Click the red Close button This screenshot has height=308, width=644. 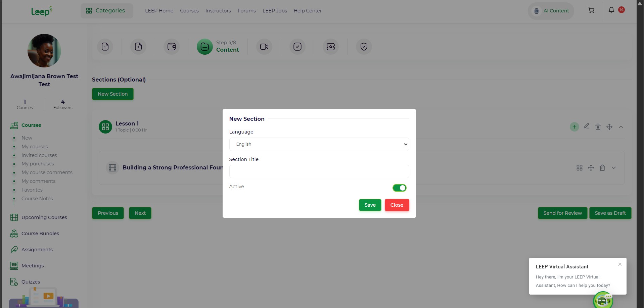[x=397, y=205]
